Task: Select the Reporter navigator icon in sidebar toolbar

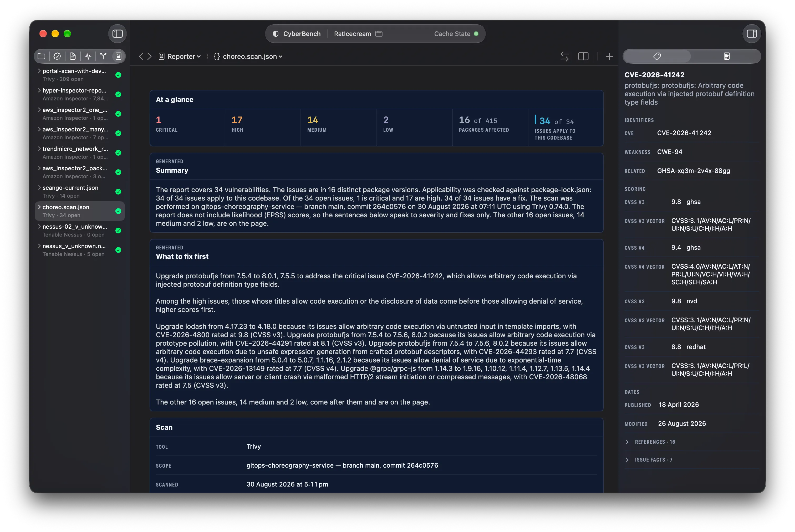Action: [118, 56]
